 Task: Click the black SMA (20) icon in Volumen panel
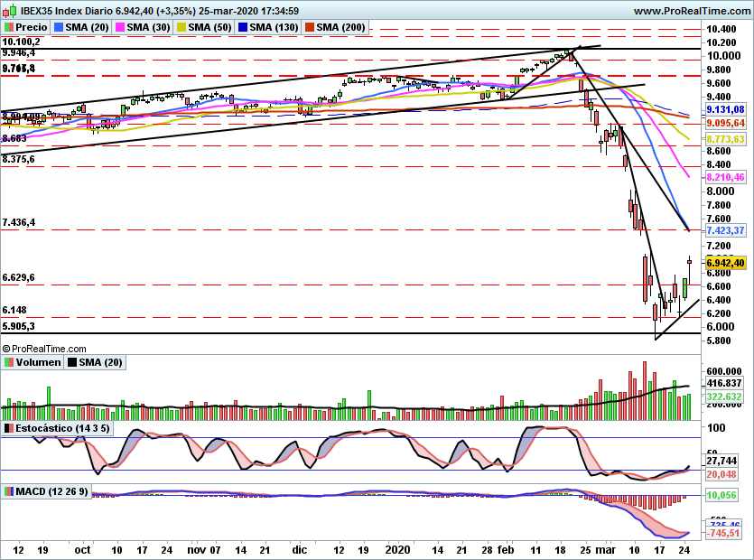pyautogui.click(x=71, y=362)
